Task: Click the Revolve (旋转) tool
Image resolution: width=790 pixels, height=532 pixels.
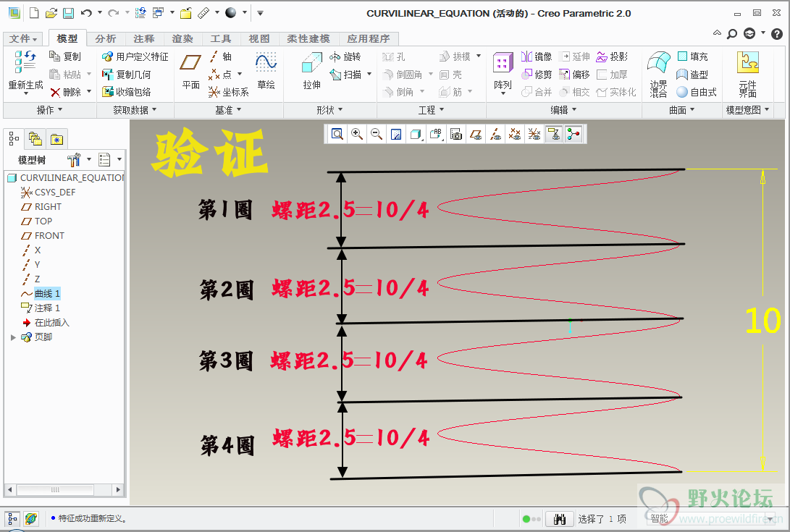Action: 345,56
